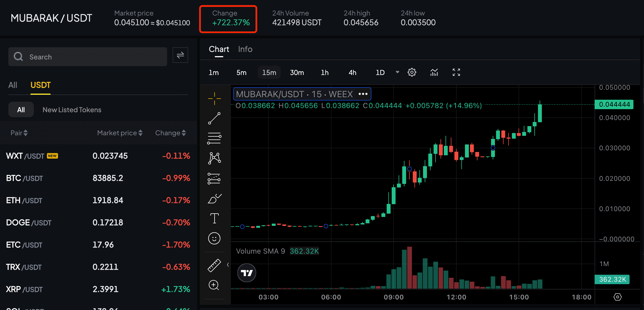Select the text annotation tool
The width and height of the screenshot is (644, 310).
214,218
